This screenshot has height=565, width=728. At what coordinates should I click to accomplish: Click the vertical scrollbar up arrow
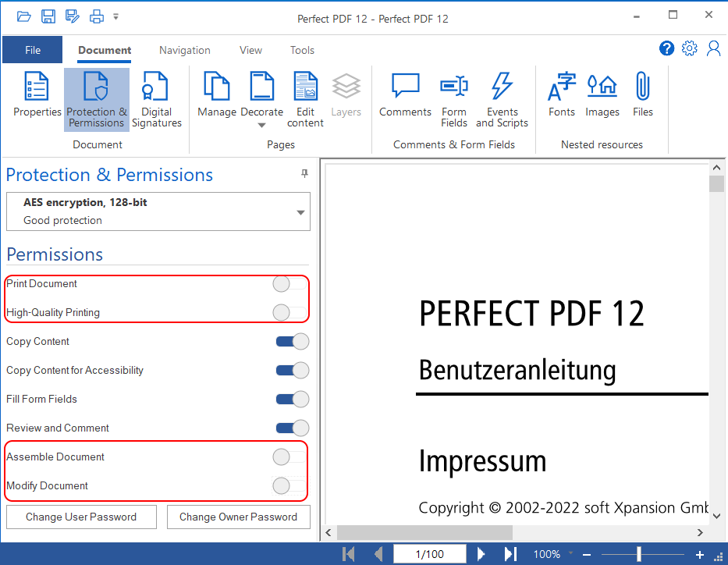coord(716,168)
